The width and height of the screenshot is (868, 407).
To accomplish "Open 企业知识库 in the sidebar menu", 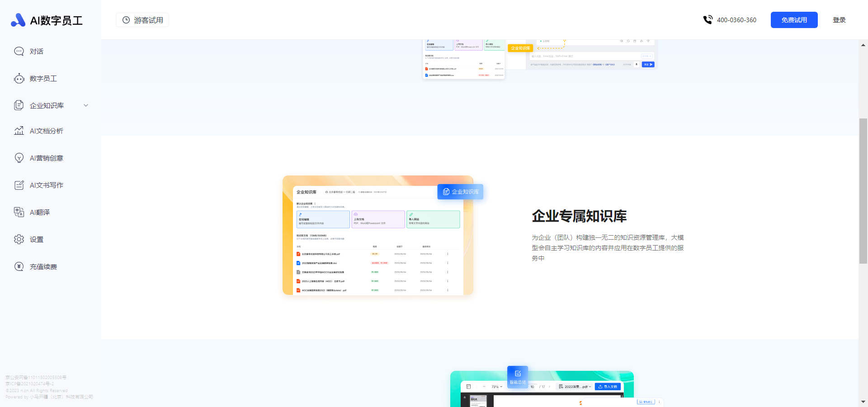I will (x=47, y=105).
